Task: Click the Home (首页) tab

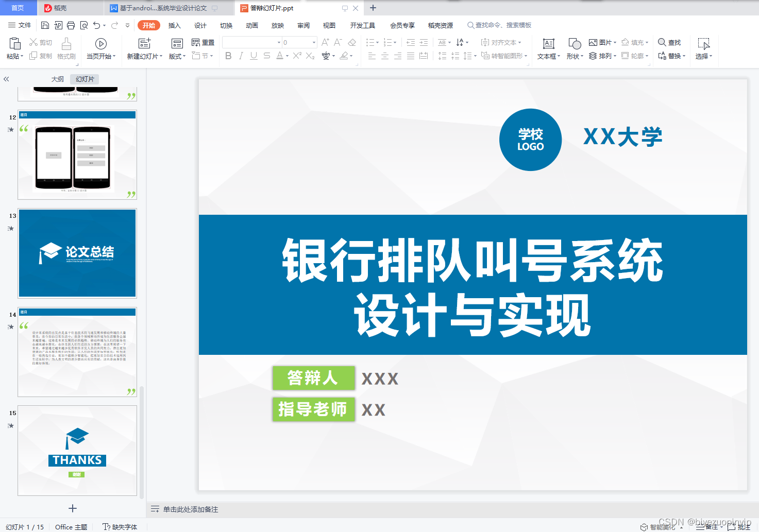Action: [18, 8]
